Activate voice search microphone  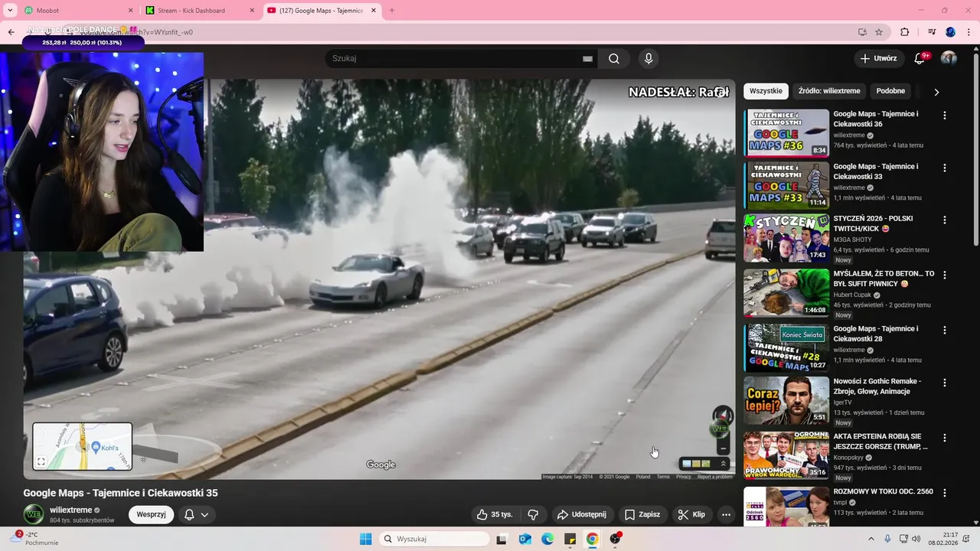[648, 58]
